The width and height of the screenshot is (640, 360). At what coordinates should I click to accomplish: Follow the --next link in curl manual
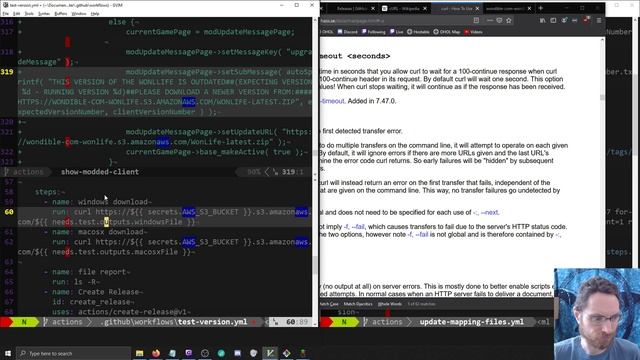click(x=490, y=212)
